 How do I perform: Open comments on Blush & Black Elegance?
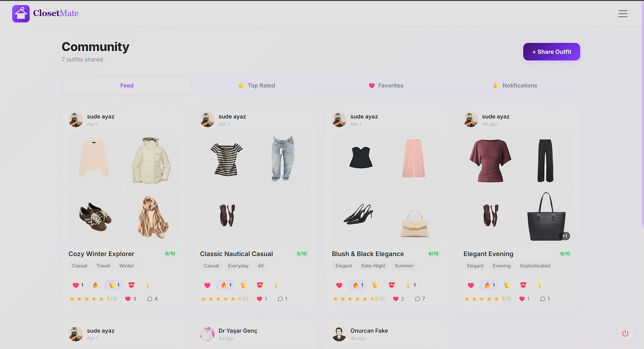[x=420, y=299]
